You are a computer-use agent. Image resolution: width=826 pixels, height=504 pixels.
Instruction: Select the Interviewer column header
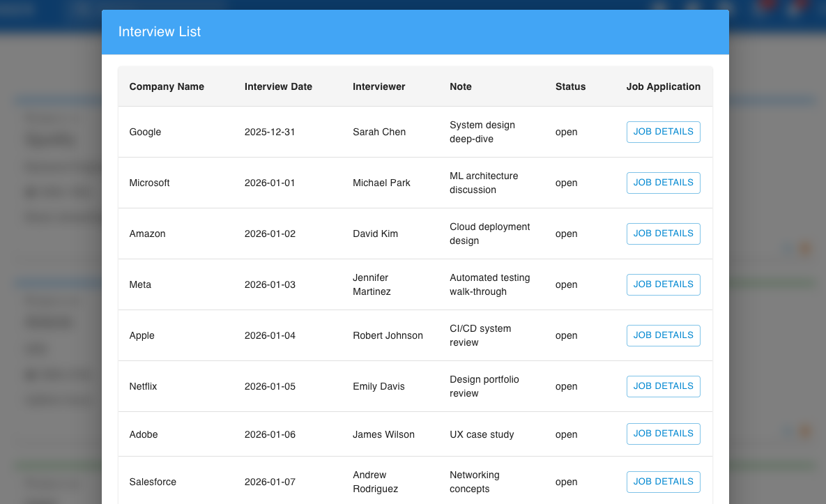pos(378,87)
